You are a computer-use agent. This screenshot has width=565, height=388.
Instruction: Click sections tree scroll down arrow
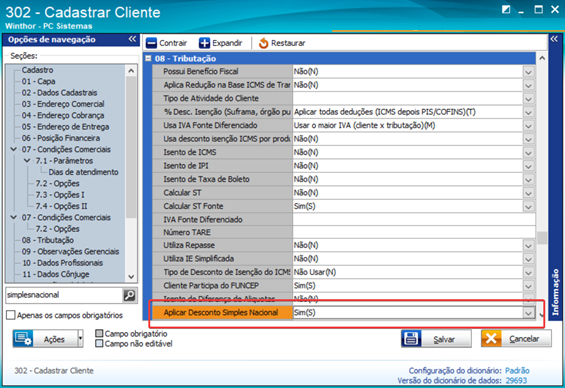[131, 277]
